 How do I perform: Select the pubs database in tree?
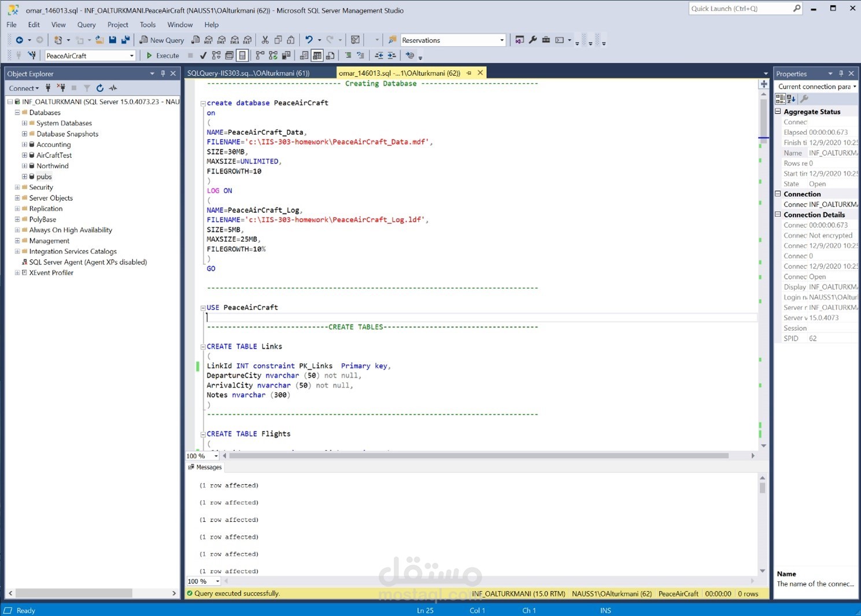point(44,176)
